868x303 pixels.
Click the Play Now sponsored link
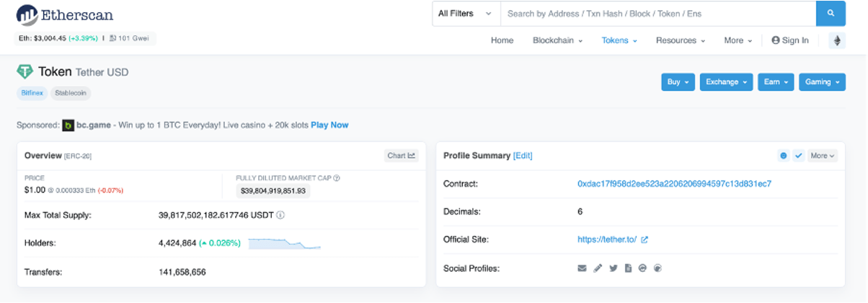coord(329,125)
